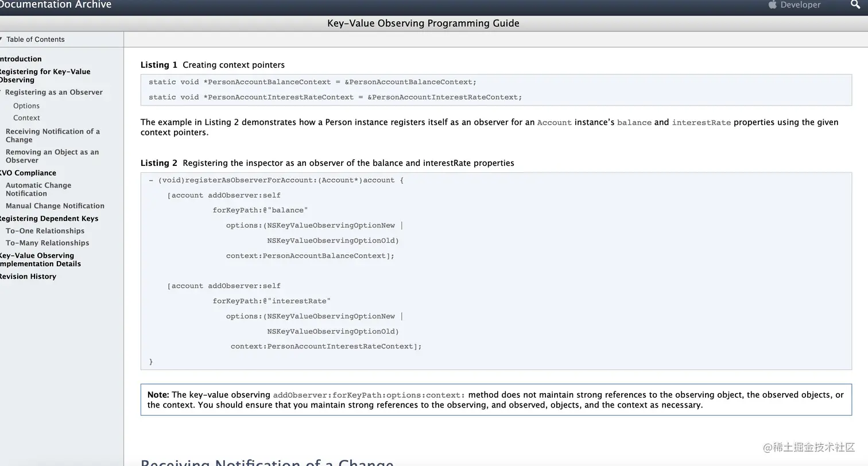
Task: Click the closing brace of Listing 2
Action: [151, 362]
